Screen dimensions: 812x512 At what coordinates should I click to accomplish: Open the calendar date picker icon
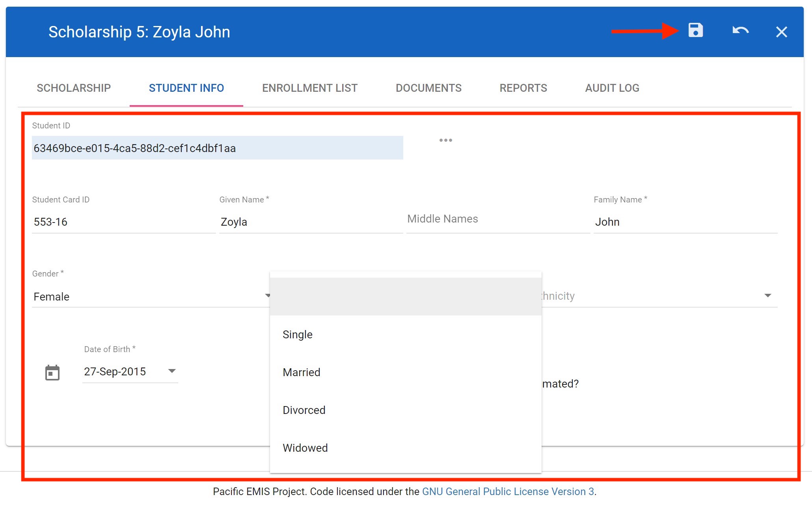click(52, 373)
